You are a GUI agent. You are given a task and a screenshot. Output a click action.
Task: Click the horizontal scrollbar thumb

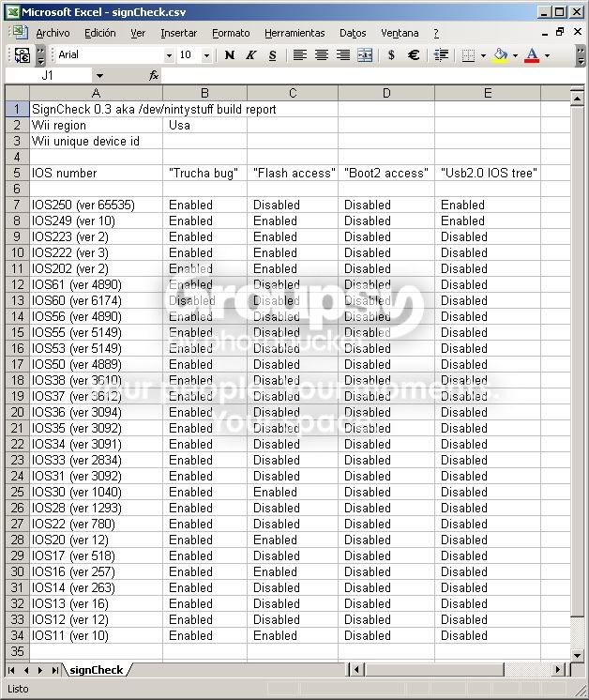tap(433, 670)
